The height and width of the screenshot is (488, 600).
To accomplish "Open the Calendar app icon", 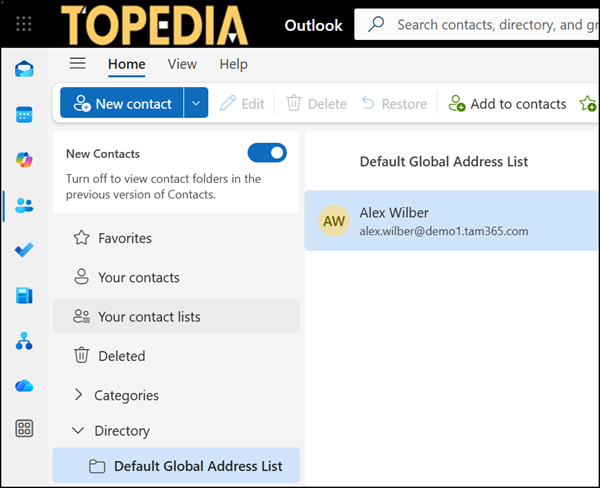I will [24, 114].
